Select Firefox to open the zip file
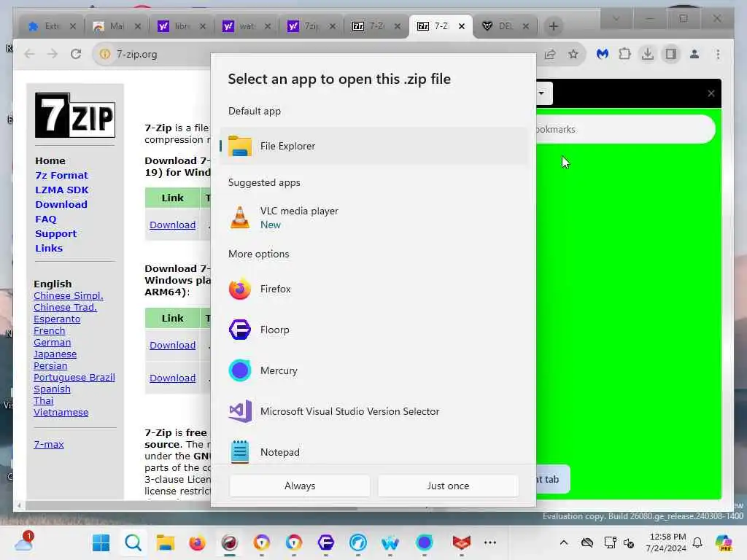 pos(373,289)
